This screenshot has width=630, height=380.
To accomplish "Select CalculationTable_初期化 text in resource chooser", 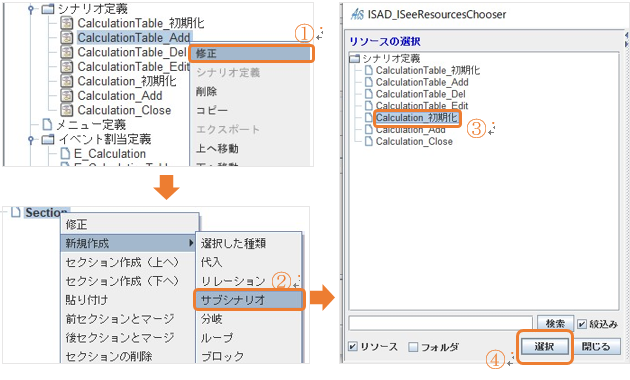I will [428, 70].
